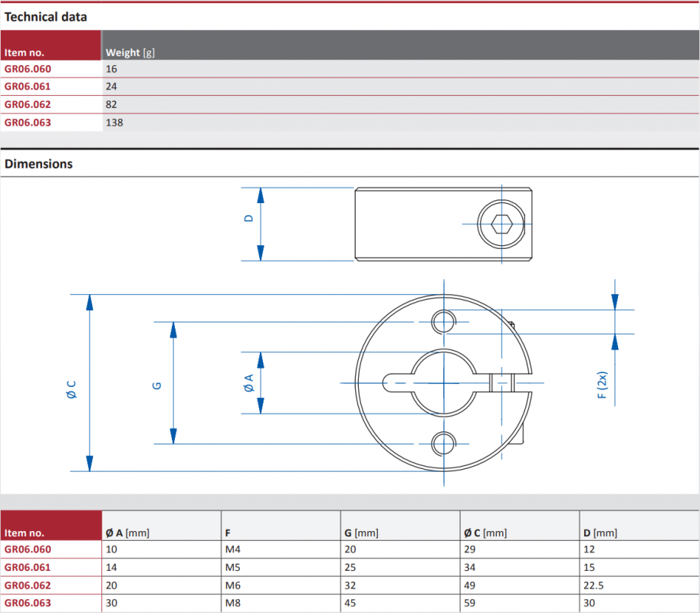Image resolution: width=700 pixels, height=613 pixels.
Task: Select Ø A value 10 for GR06.060
Action: coord(111,549)
